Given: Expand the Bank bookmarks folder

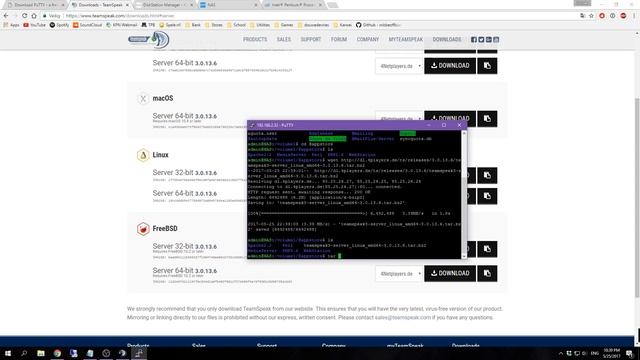Looking at the screenshot, I should [193, 25].
